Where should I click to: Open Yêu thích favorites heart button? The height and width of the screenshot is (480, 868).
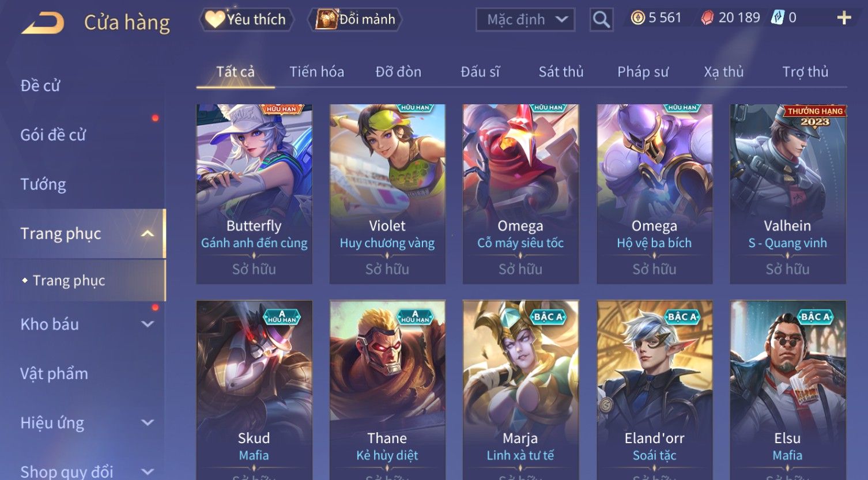click(x=246, y=20)
